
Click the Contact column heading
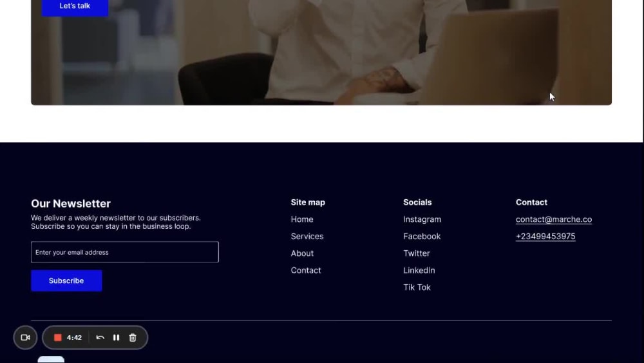coord(531,202)
